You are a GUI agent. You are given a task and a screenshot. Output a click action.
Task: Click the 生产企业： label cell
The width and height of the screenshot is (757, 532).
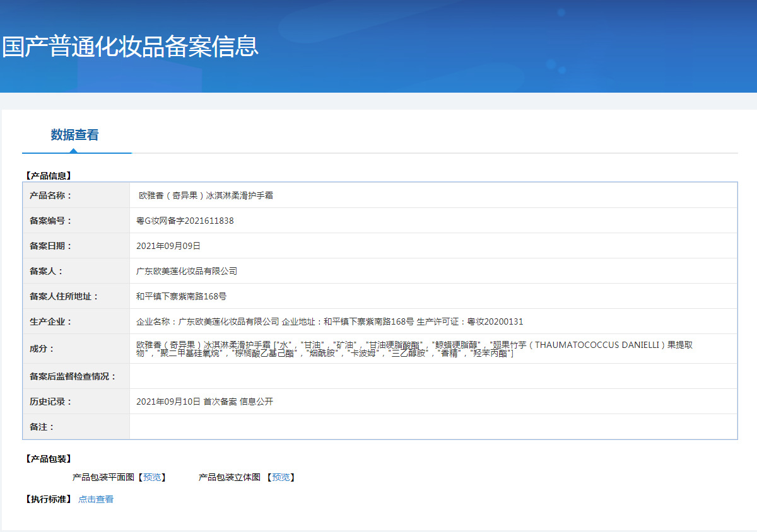(76, 321)
